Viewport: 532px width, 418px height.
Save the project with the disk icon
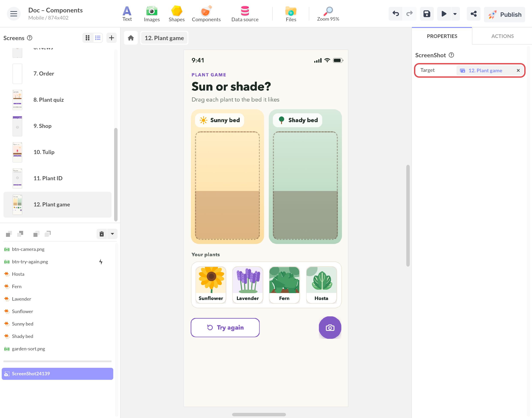tap(427, 14)
